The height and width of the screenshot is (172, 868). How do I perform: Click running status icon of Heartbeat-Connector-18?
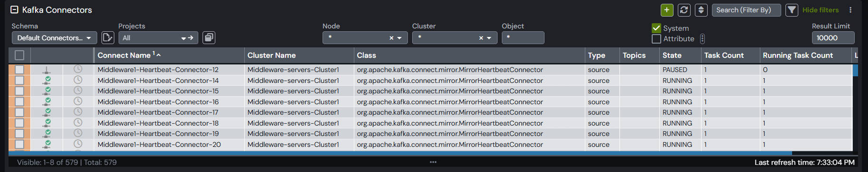pyautogui.click(x=46, y=123)
